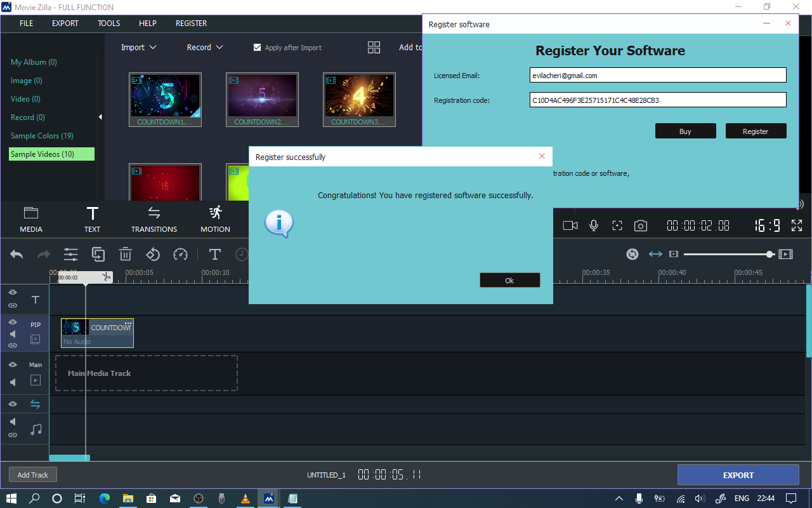Screen dimensions: 812x508
Task: Mute the music track speaker
Action: pos(13,422)
